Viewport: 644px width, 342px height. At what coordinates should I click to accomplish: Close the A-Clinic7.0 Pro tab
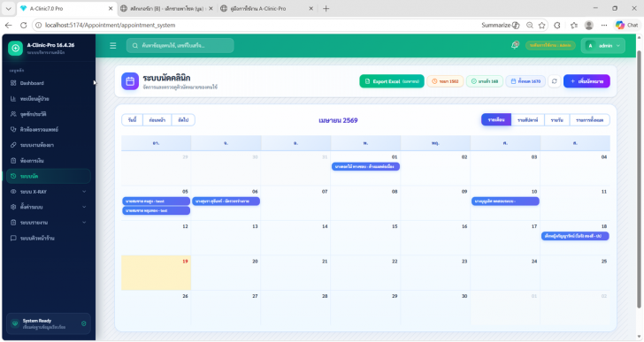(x=111, y=8)
